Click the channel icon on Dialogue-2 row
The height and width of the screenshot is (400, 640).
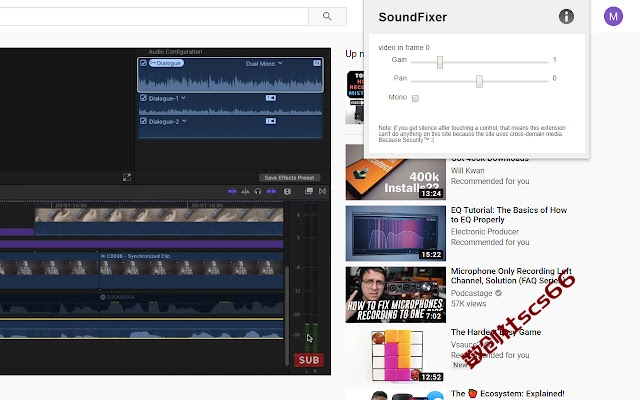point(271,121)
